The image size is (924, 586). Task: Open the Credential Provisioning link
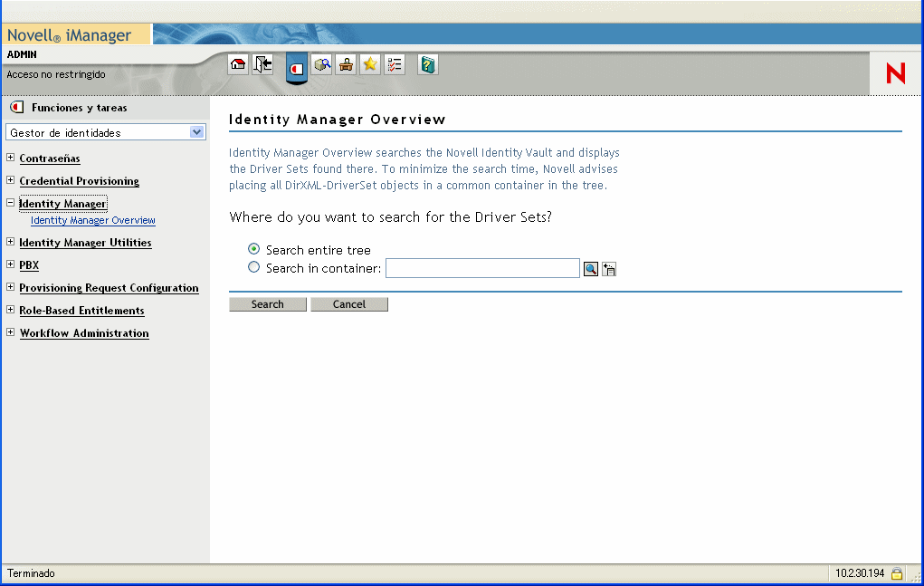(79, 181)
